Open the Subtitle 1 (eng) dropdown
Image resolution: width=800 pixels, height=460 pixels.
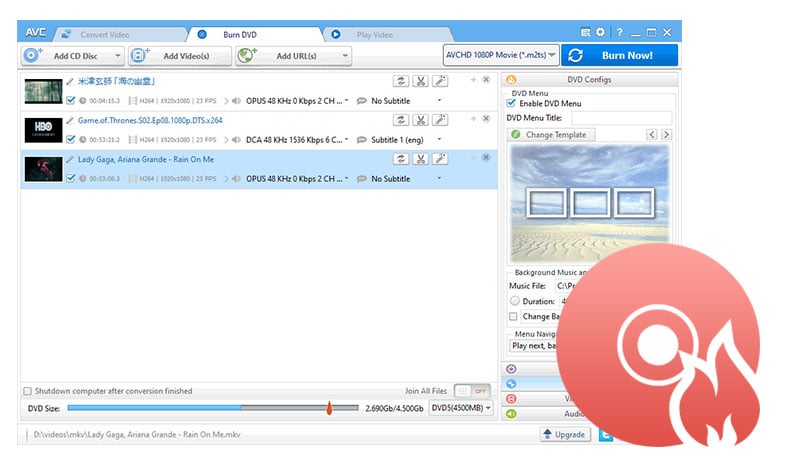[439, 139]
